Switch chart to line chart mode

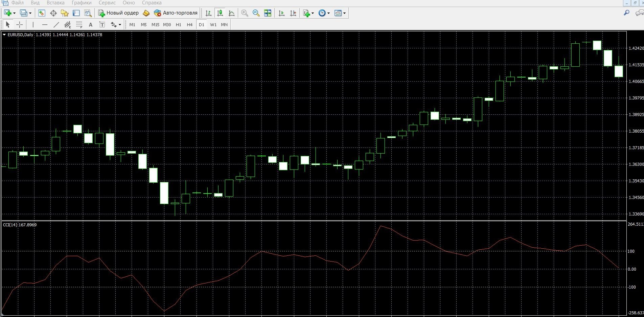pos(232,13)
